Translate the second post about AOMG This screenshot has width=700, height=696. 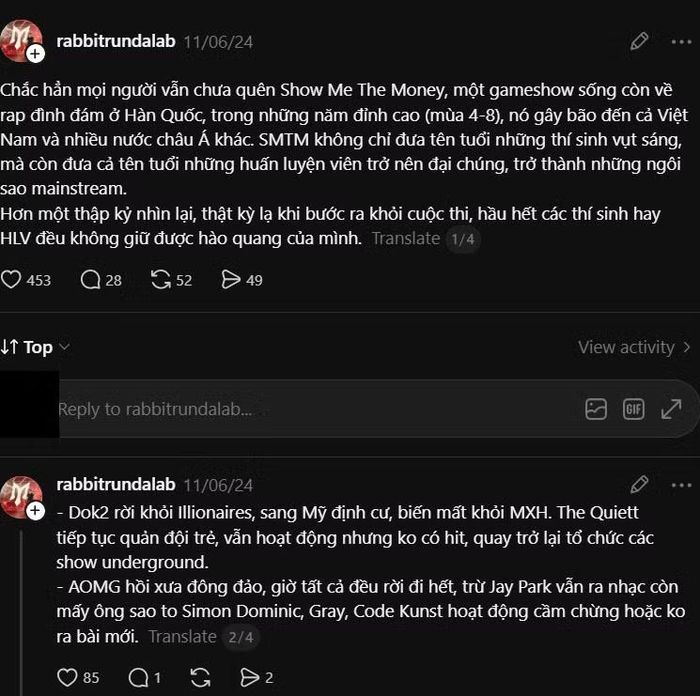pos(182,637)
